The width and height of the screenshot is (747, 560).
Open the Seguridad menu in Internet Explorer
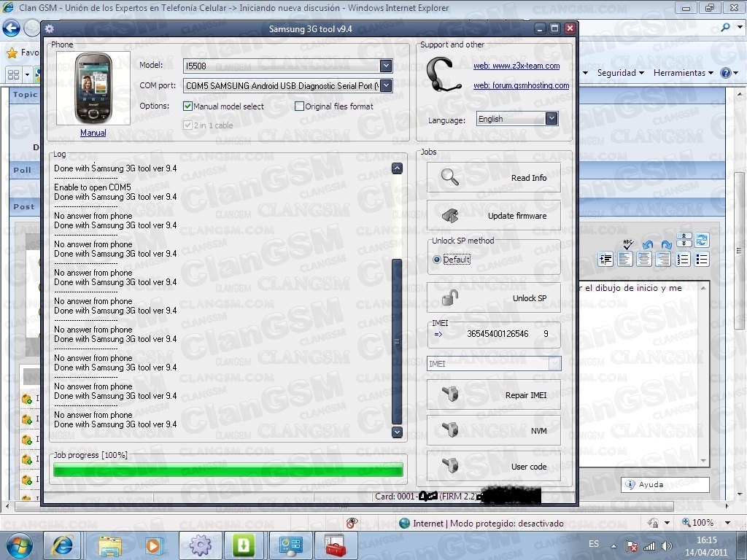[x=621, y=73]
